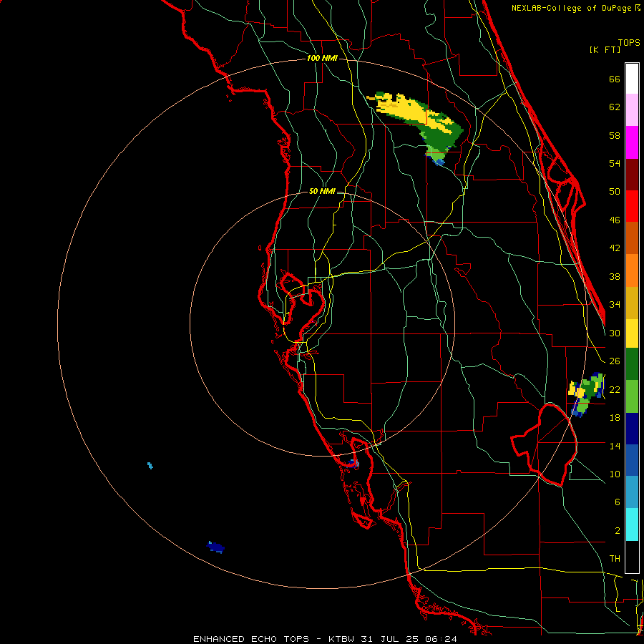This screenshot has height=644, width=644.
Task: Click the "38" legend value
Action: pyautogui.click(x=615, y=277)
